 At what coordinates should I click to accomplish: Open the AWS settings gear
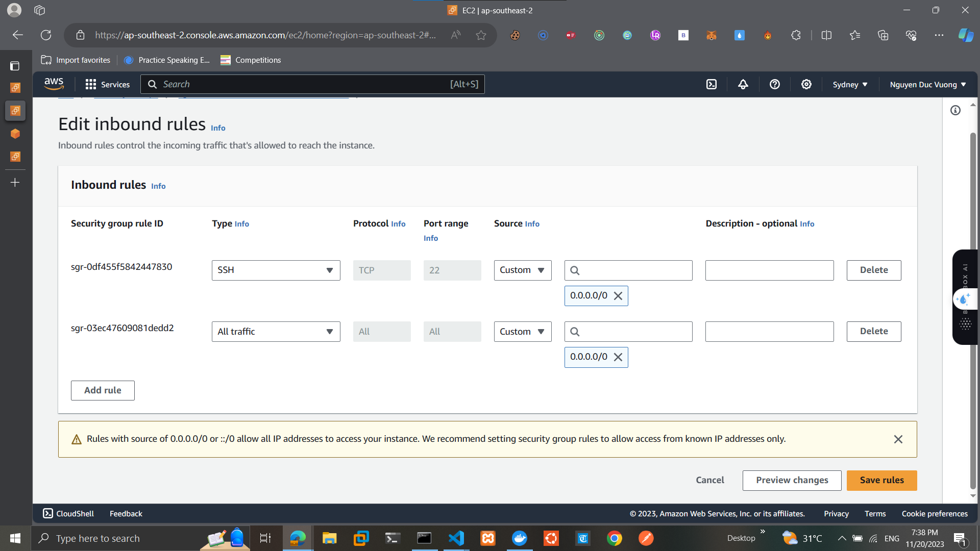point(806,84)
